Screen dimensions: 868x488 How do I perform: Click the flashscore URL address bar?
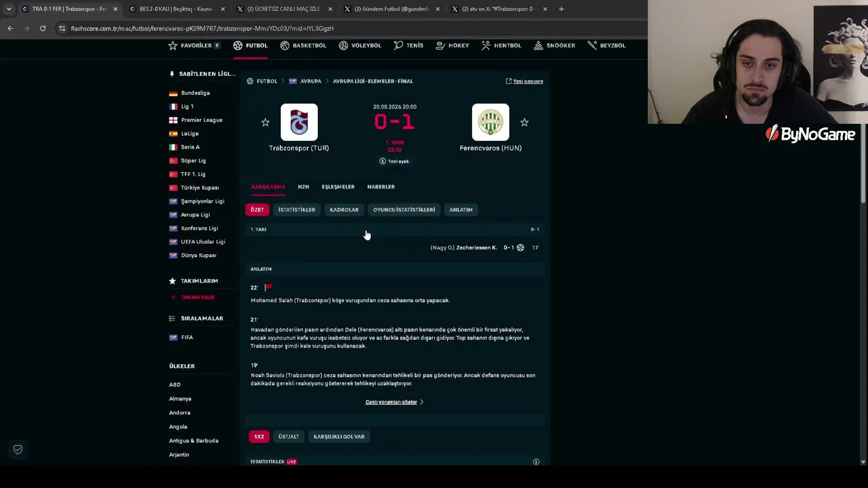[x=349, y=28]
